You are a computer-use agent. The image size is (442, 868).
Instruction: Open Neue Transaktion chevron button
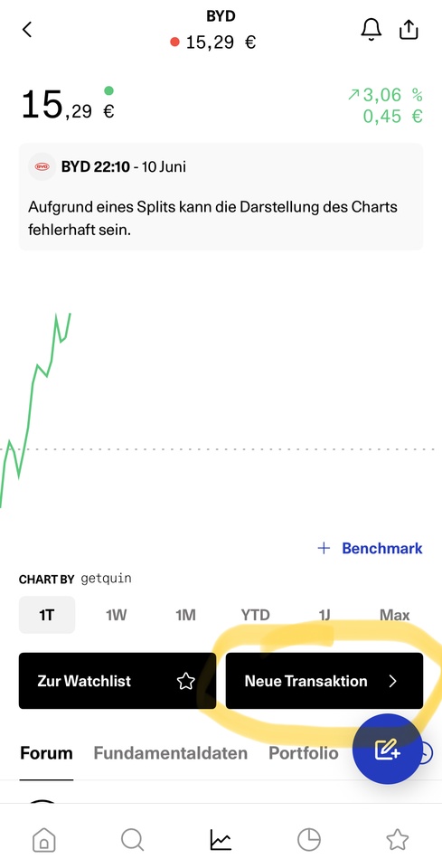point(324,681)
